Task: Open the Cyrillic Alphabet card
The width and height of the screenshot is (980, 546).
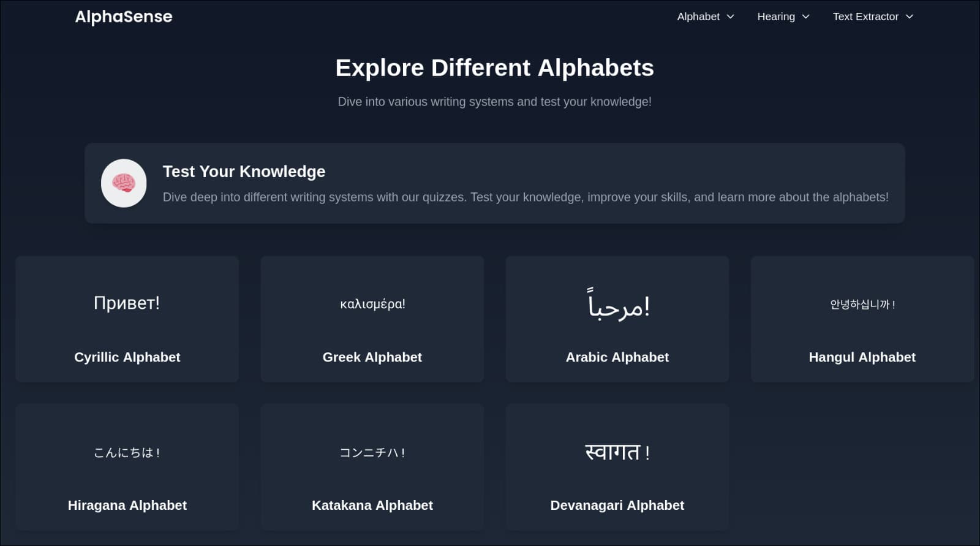Action: (127, 319)
